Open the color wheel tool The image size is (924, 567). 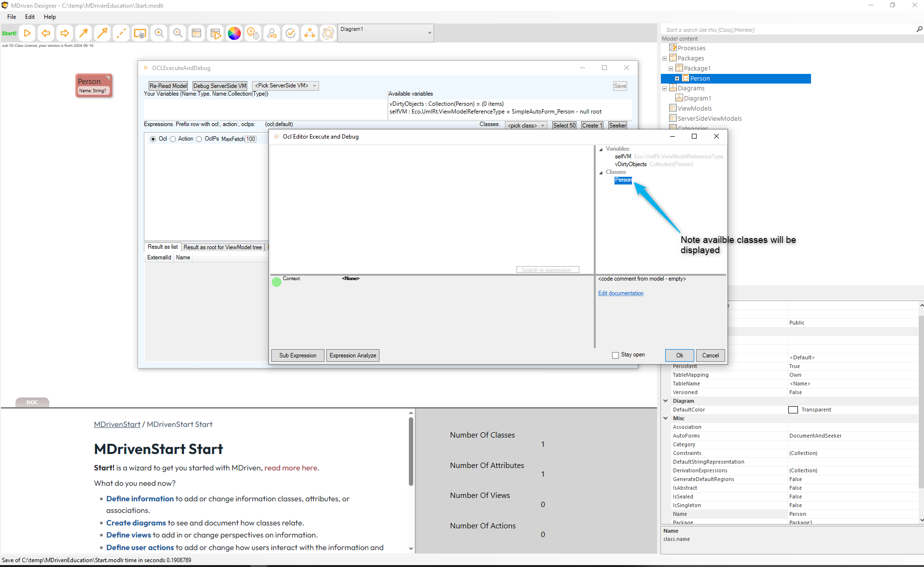point(234,33)
